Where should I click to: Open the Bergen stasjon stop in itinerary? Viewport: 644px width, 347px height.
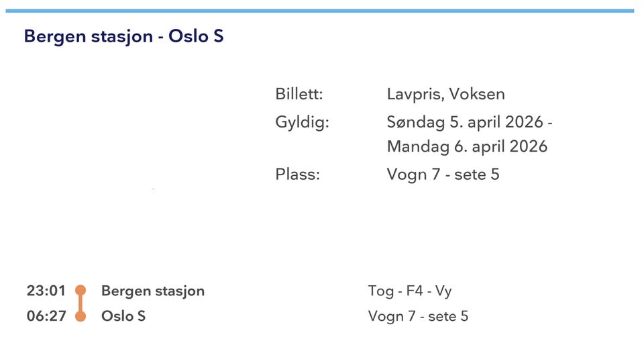coord(153,291)
